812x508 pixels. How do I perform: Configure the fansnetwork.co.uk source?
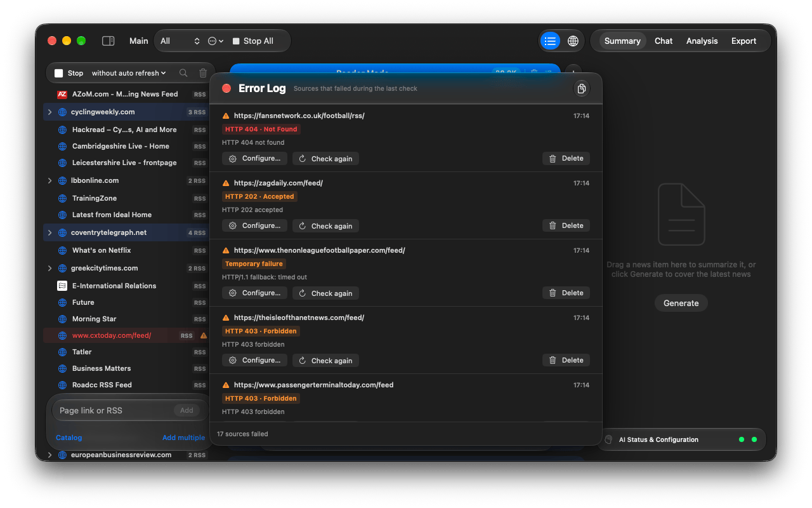[254, 158]
